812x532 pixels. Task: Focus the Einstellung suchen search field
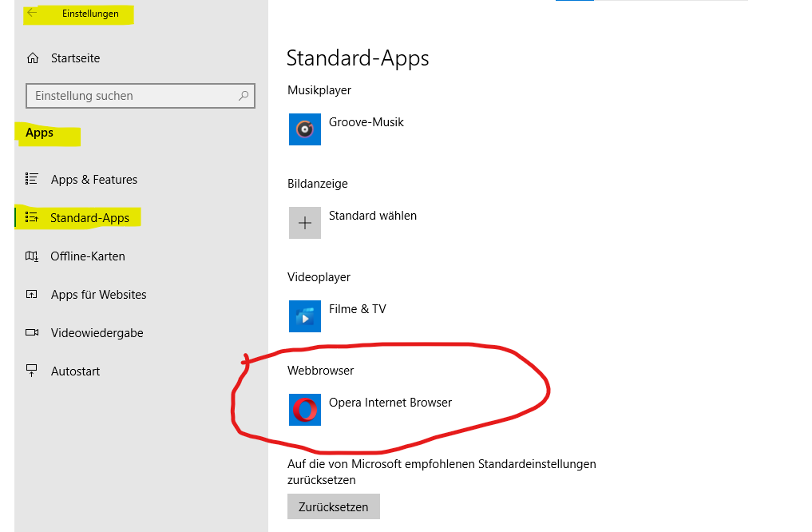tap(141, 96)
